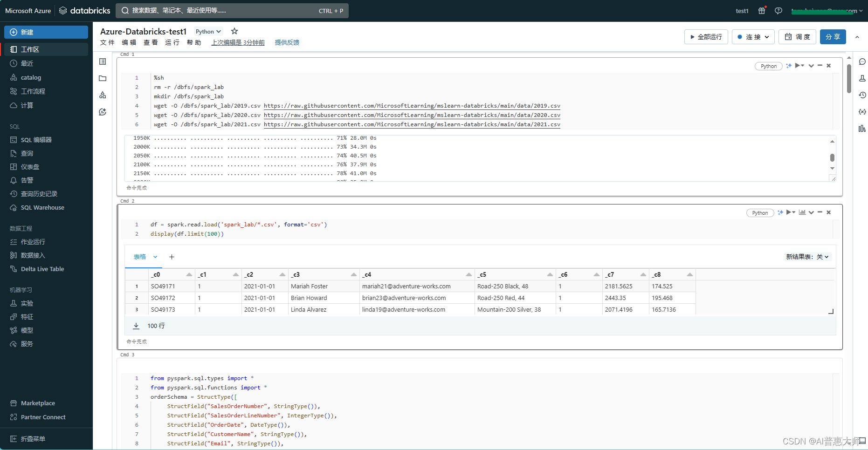The width and height of the screenshot is (868, 450).
Task: Open the table tab dropdown chevron in results
Action: click(x=155, y=257)
